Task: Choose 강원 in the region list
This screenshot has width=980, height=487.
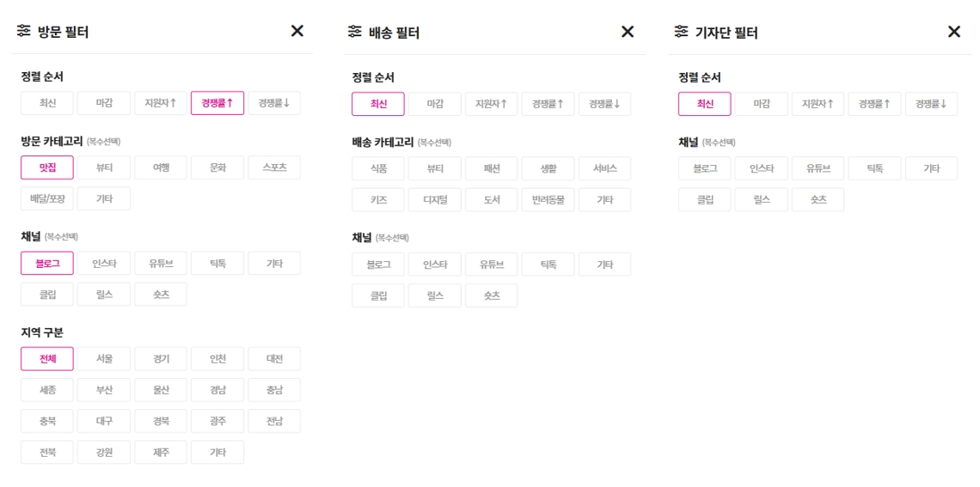Action: coord(104,453)
